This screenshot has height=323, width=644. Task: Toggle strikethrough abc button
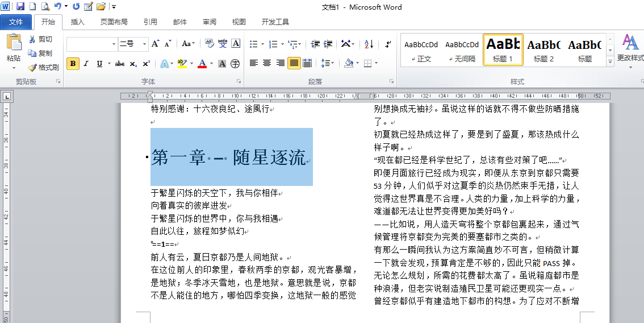(120, 63)
